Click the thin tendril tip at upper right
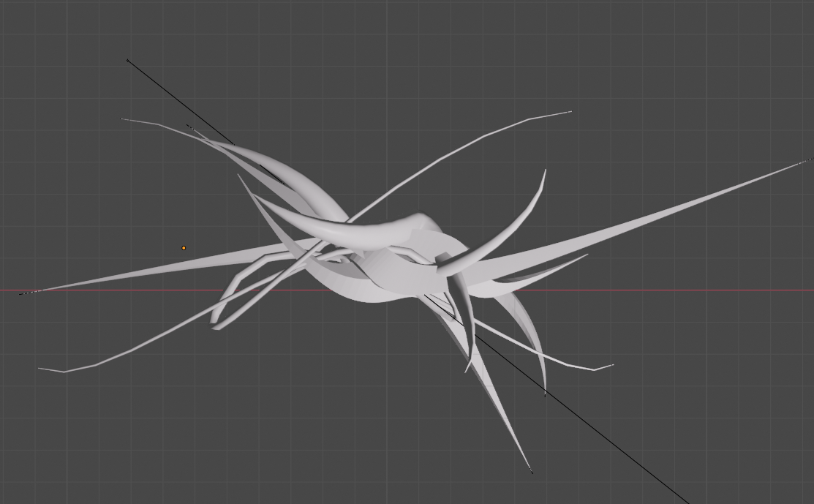814x504 pixels. (569, 112)
